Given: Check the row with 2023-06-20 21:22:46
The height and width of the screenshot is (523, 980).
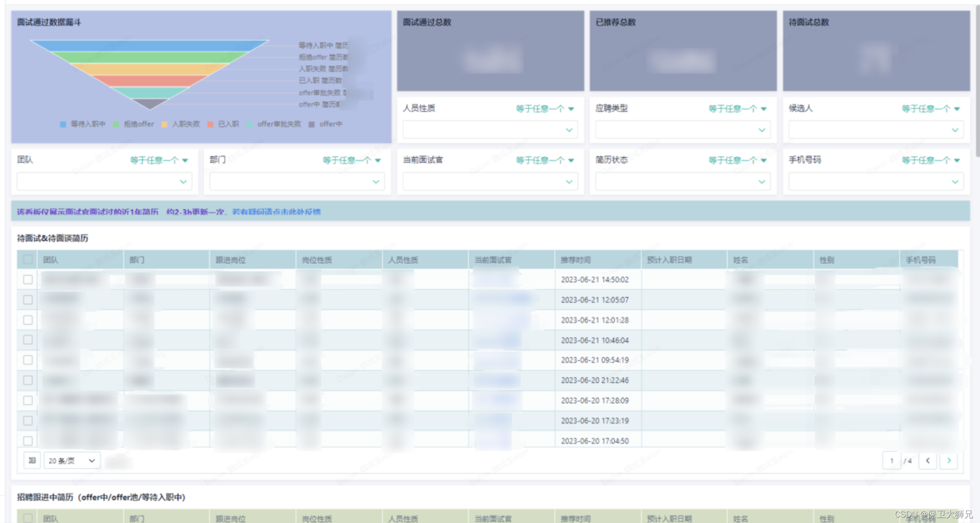Looking at the screenshot, I should (28, 380).
